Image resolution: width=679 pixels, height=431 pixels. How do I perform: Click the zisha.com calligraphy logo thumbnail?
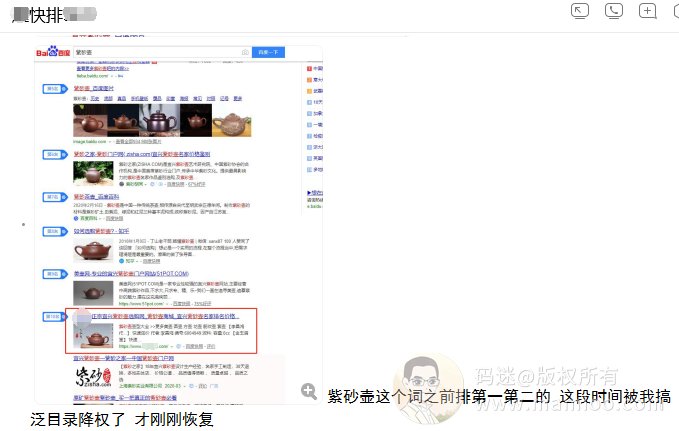[93, 376]
